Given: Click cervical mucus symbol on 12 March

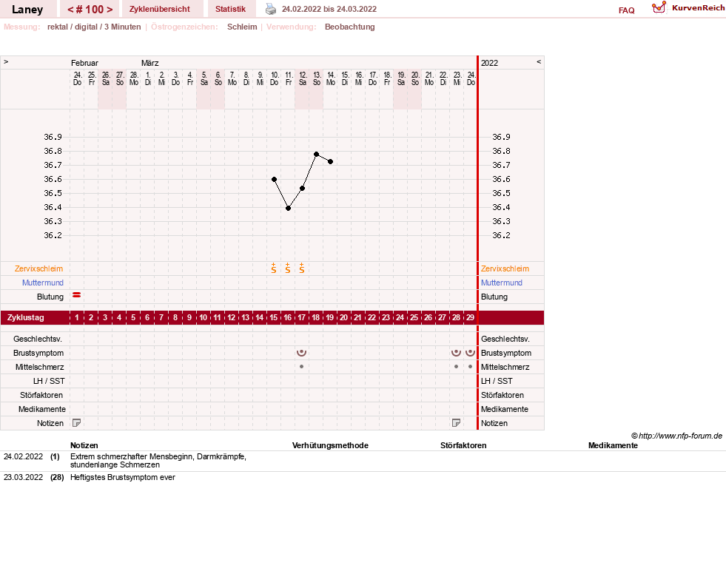Looking at the screenshot, I should coord(301,268).
